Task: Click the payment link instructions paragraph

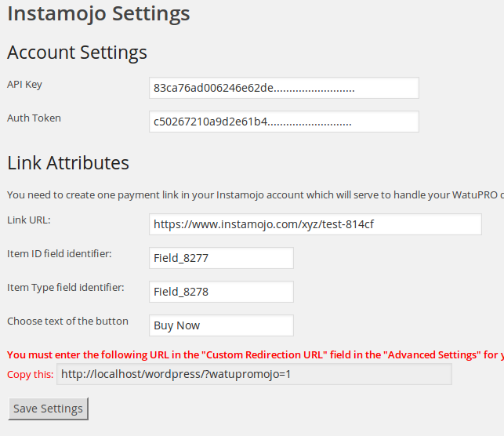Action: point(256,194)
